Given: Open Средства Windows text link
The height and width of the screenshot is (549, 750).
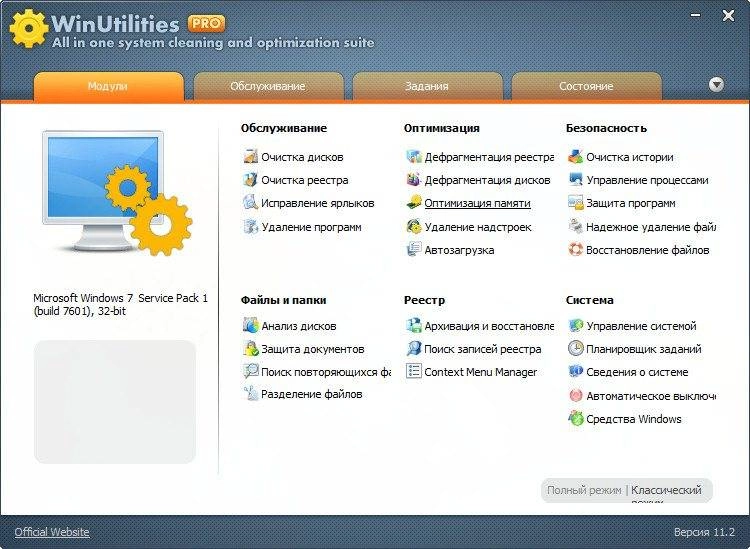Looking at the screenshot, I should (x=634, y=419).
